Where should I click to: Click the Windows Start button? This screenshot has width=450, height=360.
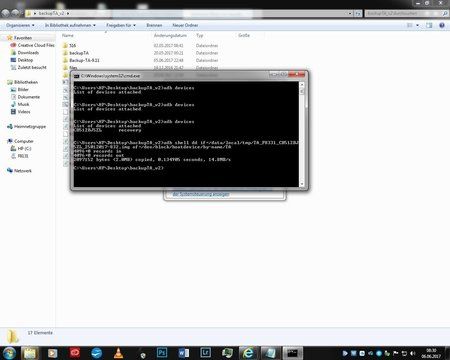pos(9,353)
